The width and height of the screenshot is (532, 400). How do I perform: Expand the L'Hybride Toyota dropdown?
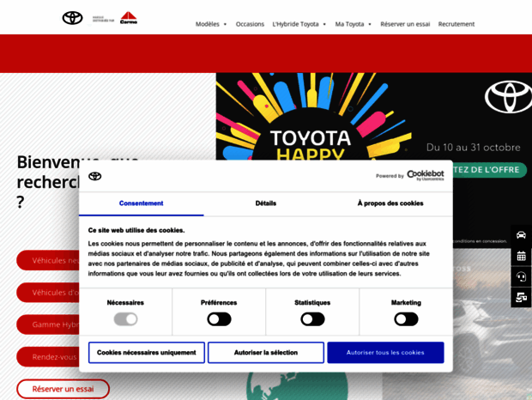pos(299,24)
